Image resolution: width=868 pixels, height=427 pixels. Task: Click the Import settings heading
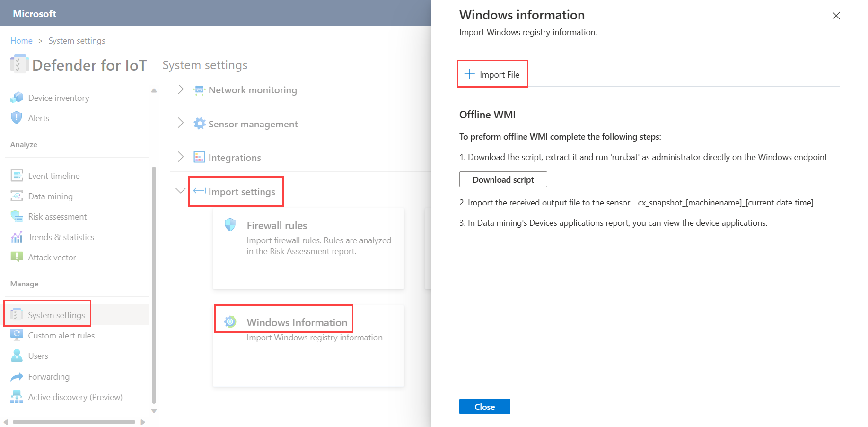coord(242,192)
